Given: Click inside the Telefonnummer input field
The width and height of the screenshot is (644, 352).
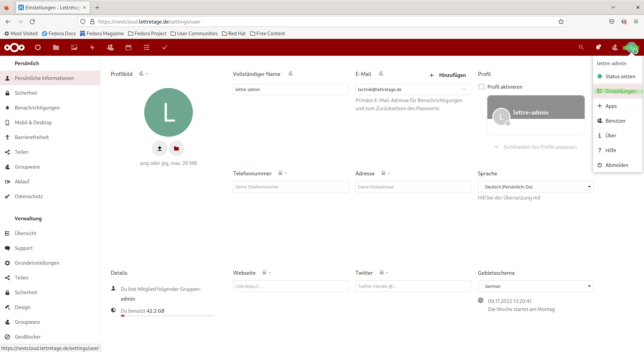Looking at the screenshot, I should (x=290, y=186).
